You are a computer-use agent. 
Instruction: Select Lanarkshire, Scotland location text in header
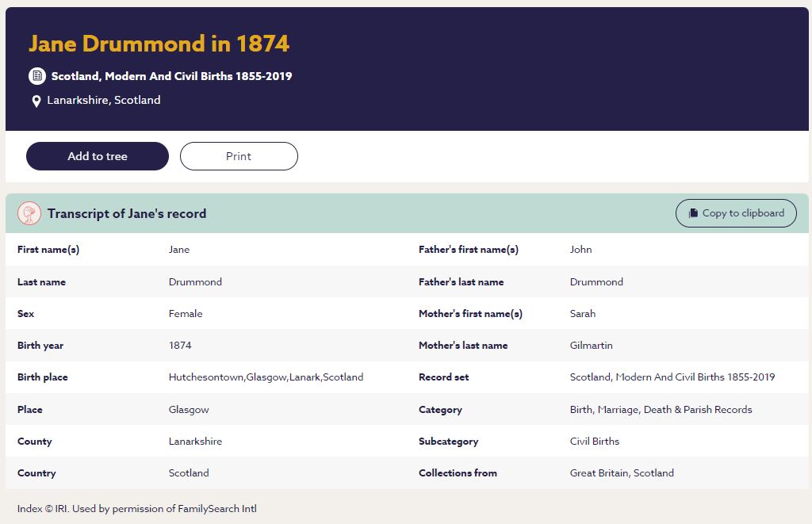pos(103,100)
